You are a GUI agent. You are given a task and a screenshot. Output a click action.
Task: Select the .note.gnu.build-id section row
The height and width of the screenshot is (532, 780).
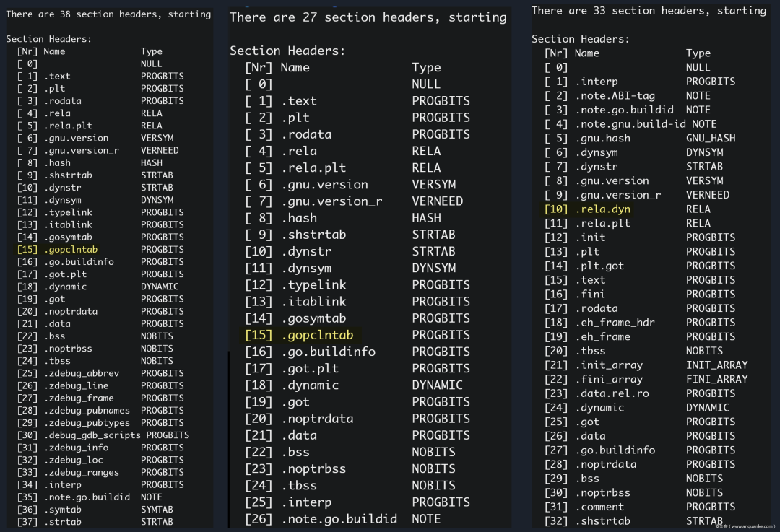630,124
